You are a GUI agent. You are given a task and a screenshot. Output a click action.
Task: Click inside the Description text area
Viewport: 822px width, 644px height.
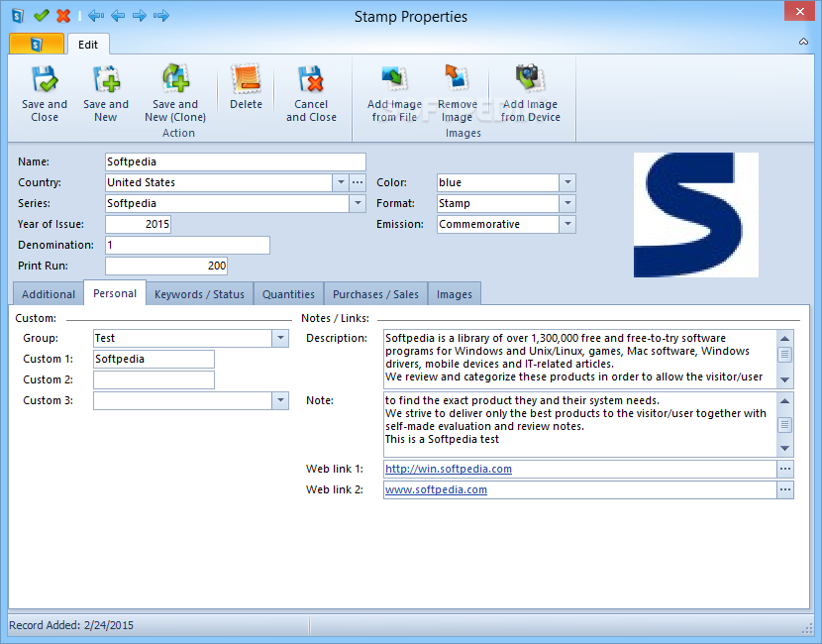pyautogui.click(x=579, y=359)
